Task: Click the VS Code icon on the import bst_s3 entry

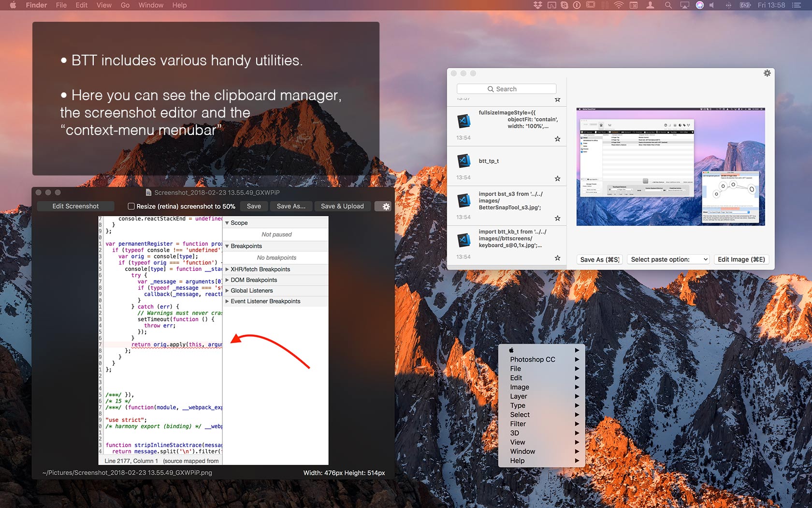Action: pos(464,200)
